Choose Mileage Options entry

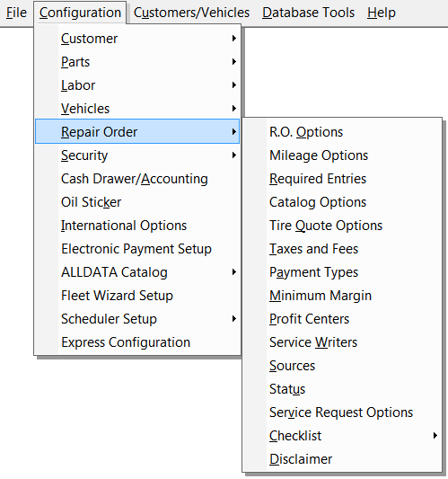tap(342, 155)
